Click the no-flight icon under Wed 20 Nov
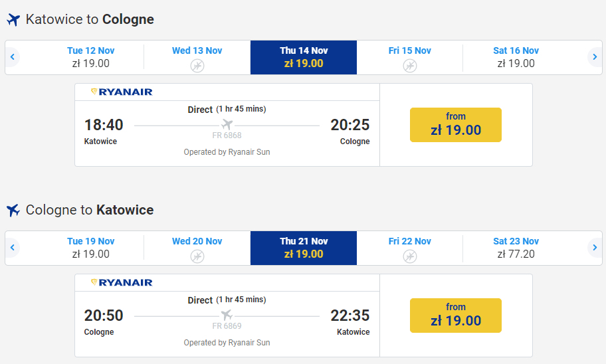This screenshot has width=606, height=364. [x=197, y=256]
